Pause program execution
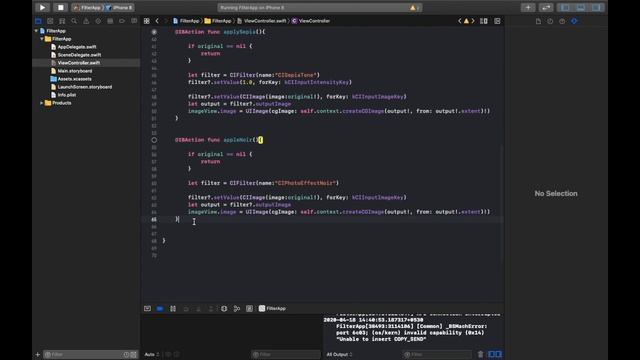Screen dimensions: 640x360 (173, 309)
